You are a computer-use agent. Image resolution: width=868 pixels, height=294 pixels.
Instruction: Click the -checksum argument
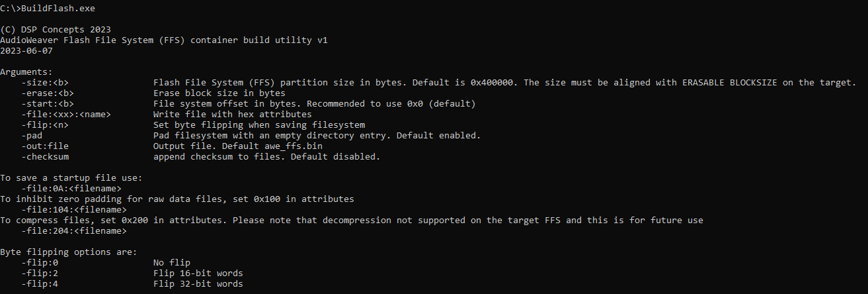(x=45, y=157)
